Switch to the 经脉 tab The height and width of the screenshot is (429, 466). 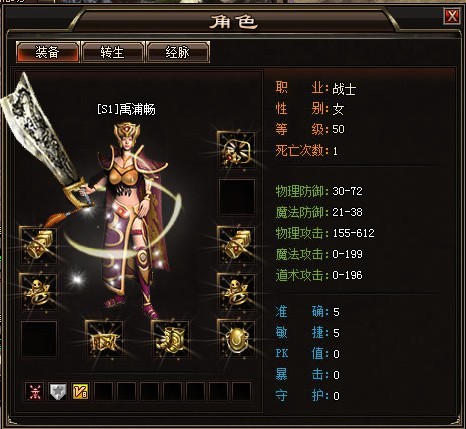coord(178,52)
